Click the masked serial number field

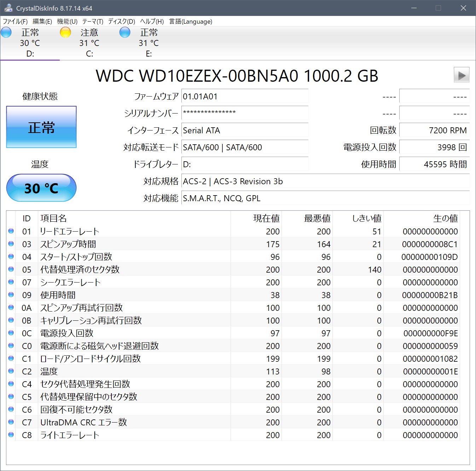coord(245,113)
